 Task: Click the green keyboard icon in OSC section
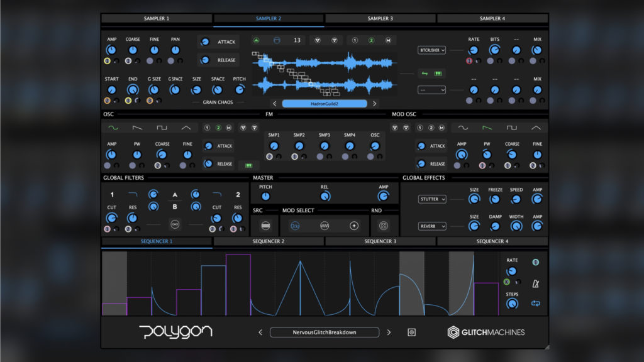248,165
